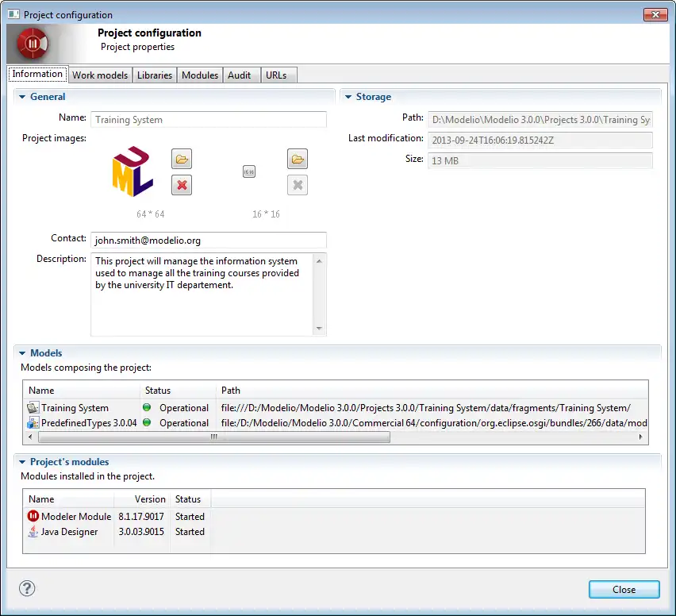The height and width of the screenshot is (616, 676).
Task: Click the Name field Training System
Action: [x=208, y=120]
